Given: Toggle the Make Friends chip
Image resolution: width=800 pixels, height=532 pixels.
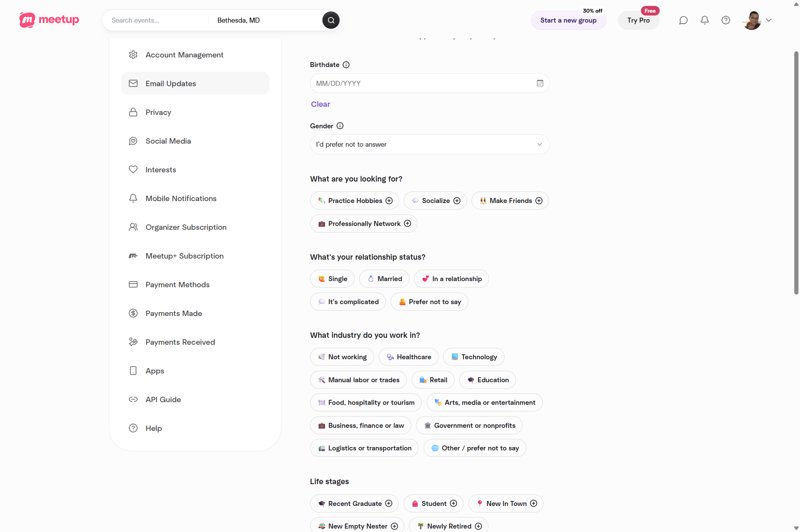Looking at the screenshot, I should pyautogui.click(x=510, y=201).
